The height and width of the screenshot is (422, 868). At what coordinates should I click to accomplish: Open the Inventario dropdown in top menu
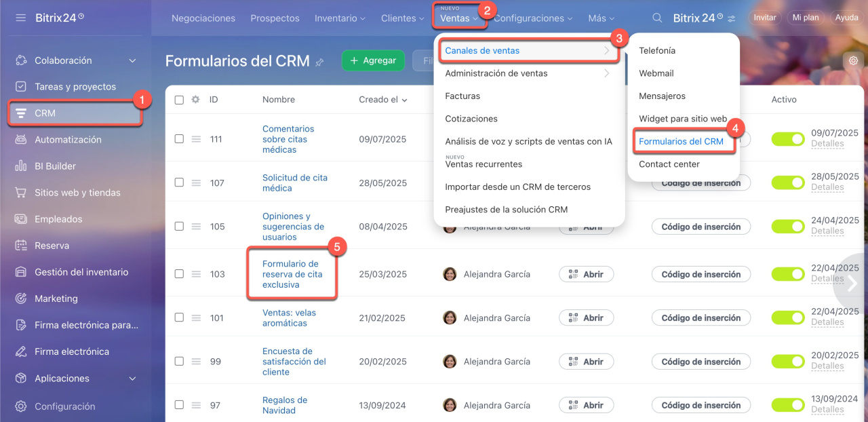point(340,18)
